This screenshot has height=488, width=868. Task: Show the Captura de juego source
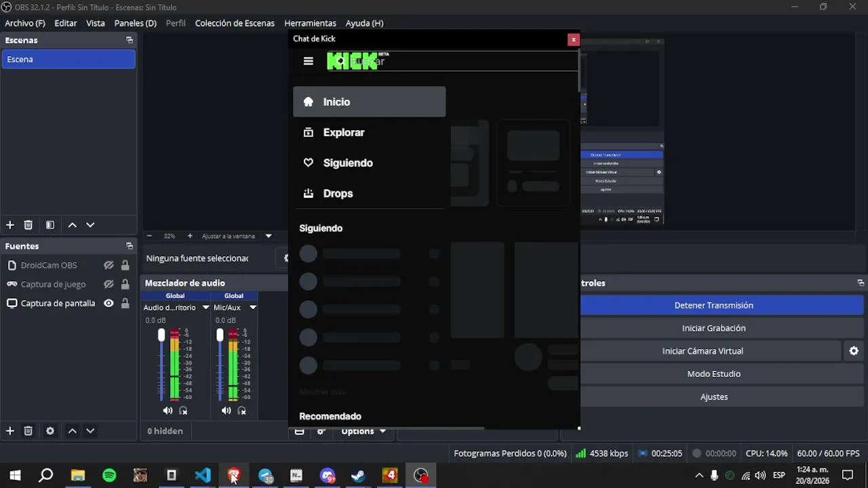(108, 285)
